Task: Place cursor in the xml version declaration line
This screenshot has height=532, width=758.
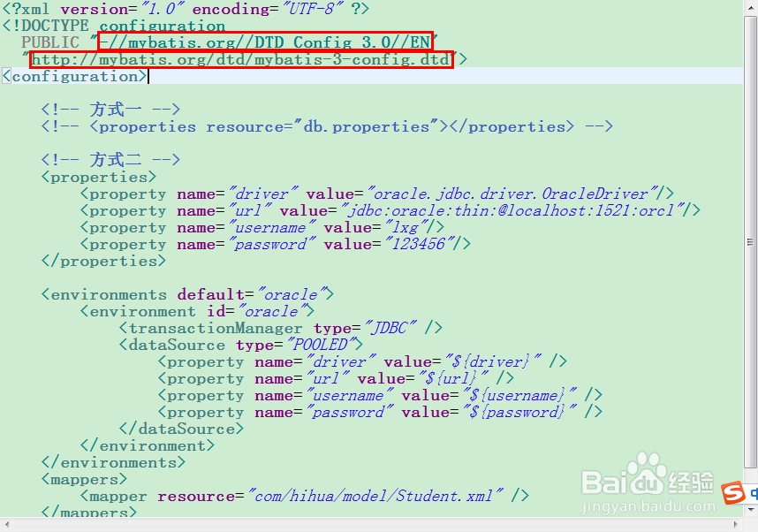Action: (x=186, y=9)
